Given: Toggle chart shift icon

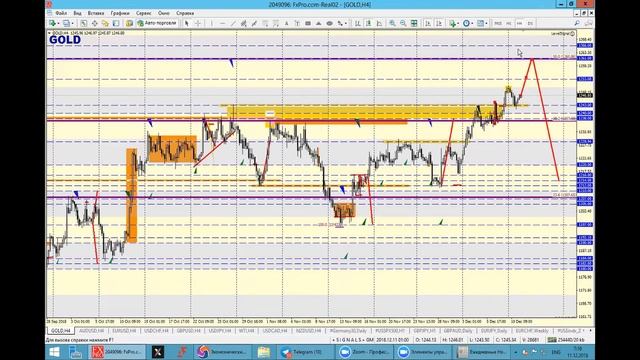Looking at the screenshot, I should tap(438, 23).
